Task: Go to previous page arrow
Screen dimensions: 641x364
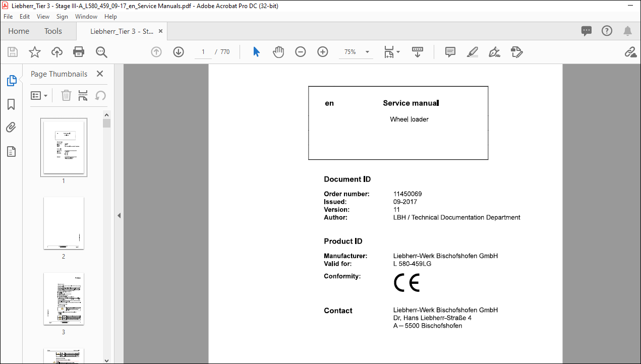Action: (156, 52)
